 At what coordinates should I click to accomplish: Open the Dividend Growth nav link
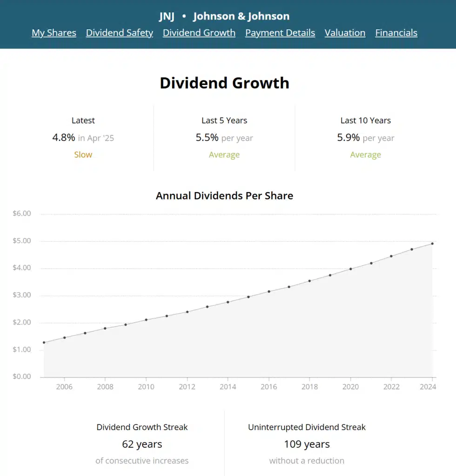[199, 33]
